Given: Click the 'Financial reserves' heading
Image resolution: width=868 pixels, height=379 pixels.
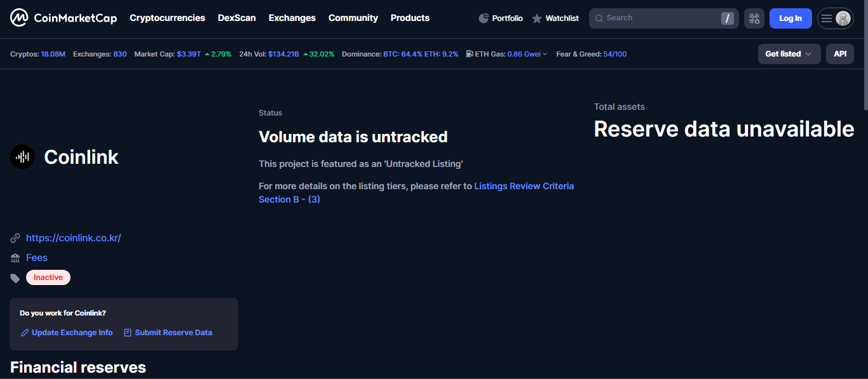Looking at the screenshot, I should click(78, 367).
